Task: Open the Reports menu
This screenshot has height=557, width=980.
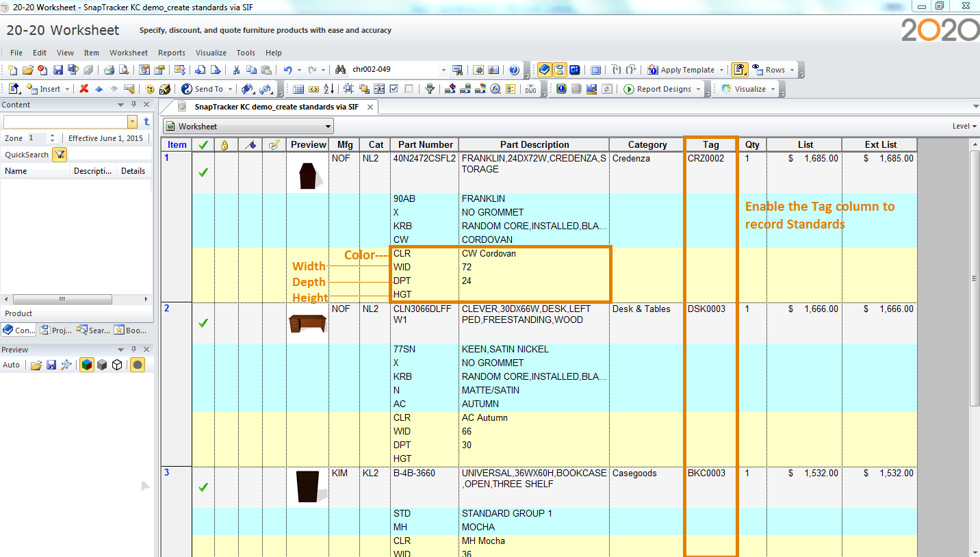Action: click(x=171, y=53)
